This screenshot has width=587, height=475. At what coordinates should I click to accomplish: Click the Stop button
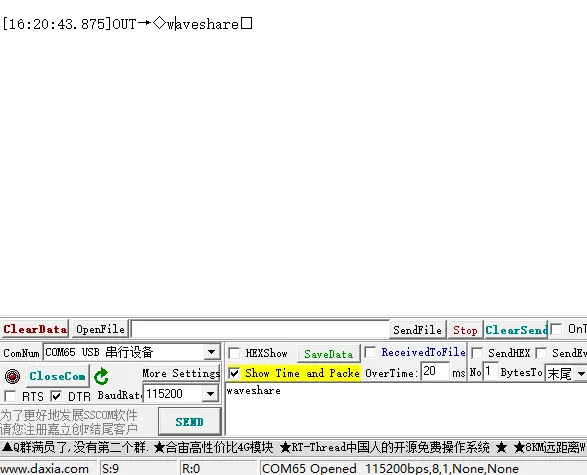pos(465,330)
